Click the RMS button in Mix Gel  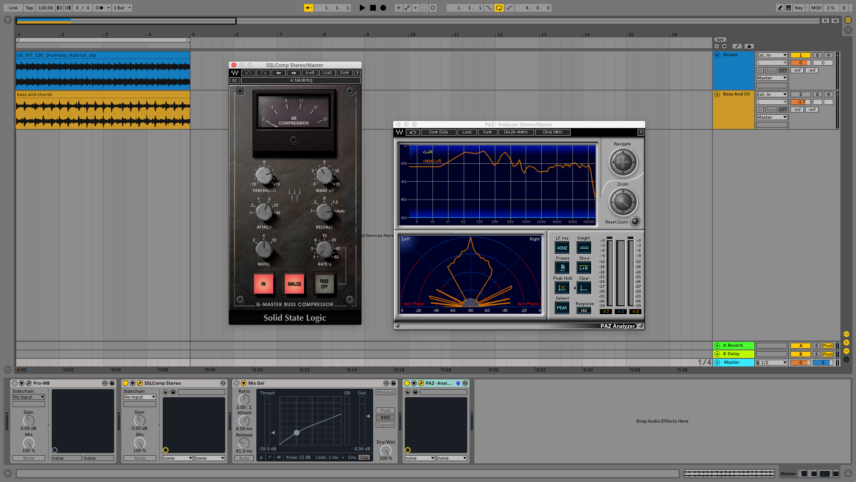pyautogui.click(x=385, y=418)
